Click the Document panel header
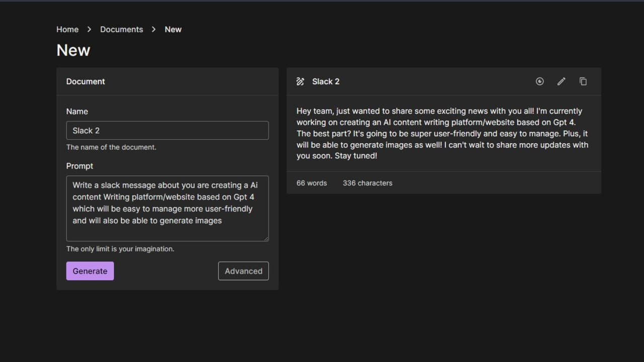644x362 pixels. click(x=86, y=81)
